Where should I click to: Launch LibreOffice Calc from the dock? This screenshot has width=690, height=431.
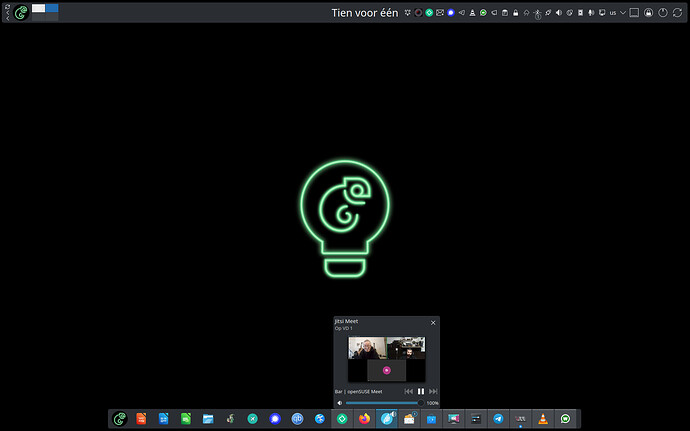(186, 419)
